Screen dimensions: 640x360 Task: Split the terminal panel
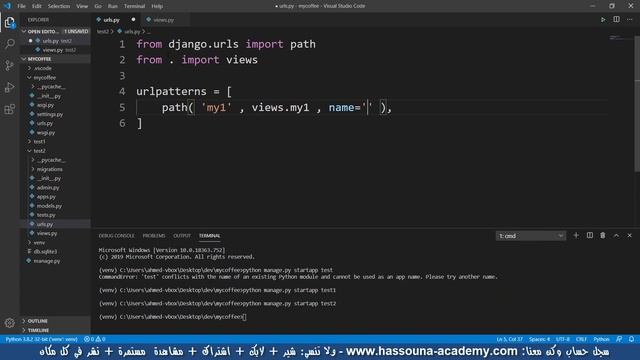click(589, 236)
